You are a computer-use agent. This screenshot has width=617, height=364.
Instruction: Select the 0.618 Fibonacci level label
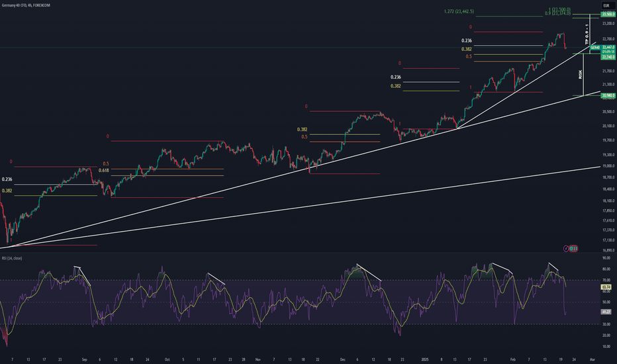click(x=103, y=170)
